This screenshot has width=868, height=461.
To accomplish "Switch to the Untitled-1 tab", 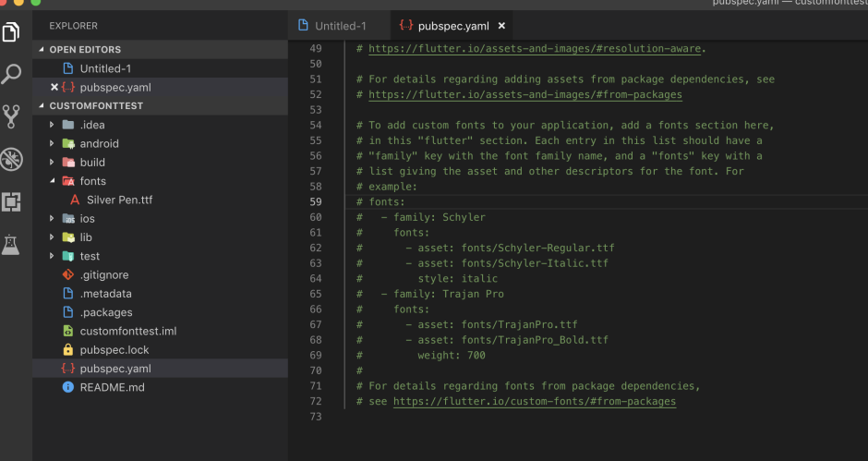I will tap(339, 26).
